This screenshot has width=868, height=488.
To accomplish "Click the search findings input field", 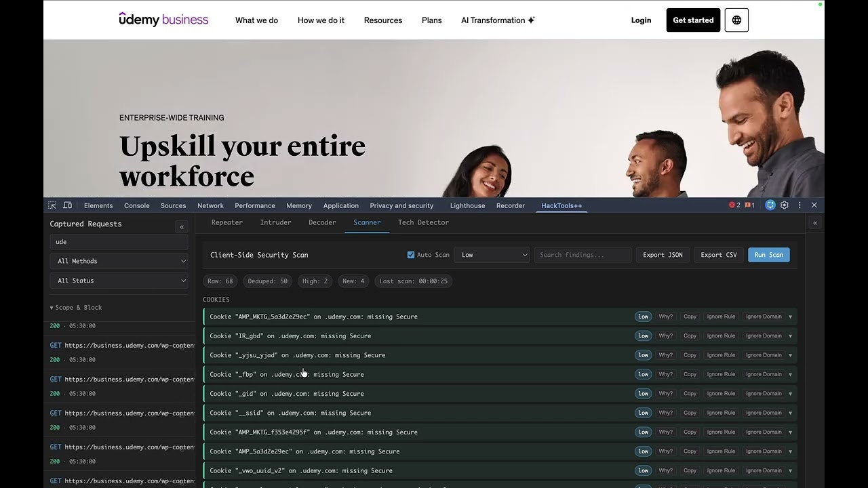I will click(582, 254).
